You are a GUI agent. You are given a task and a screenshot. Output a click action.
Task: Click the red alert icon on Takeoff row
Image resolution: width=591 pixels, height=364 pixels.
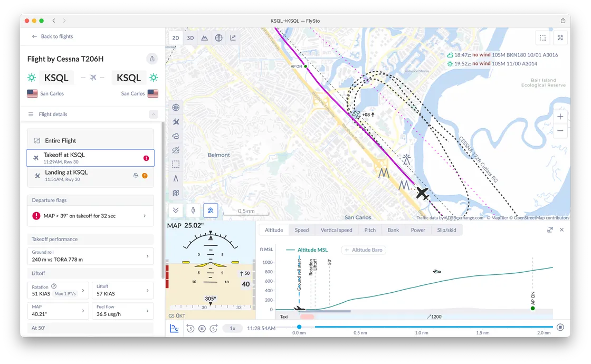146,158
